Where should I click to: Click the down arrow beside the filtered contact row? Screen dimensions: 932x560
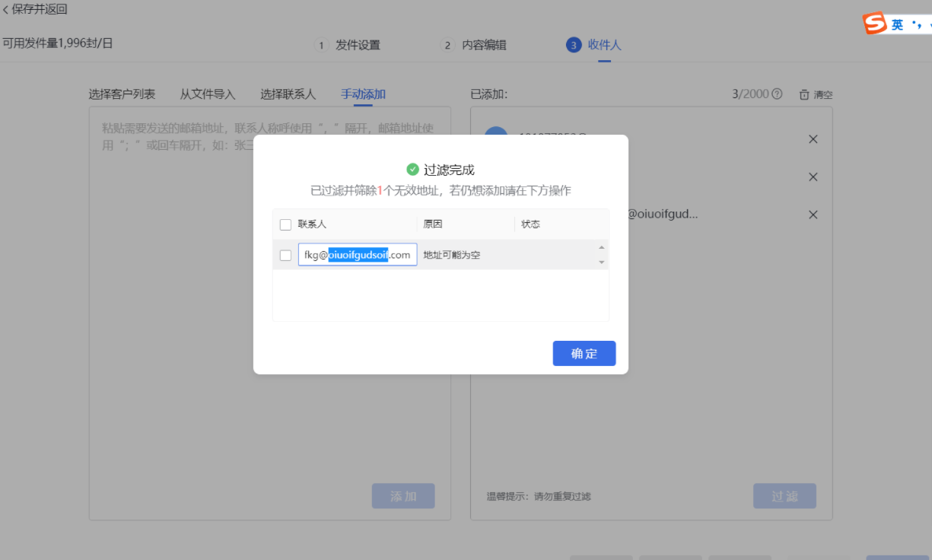[602, 262]
